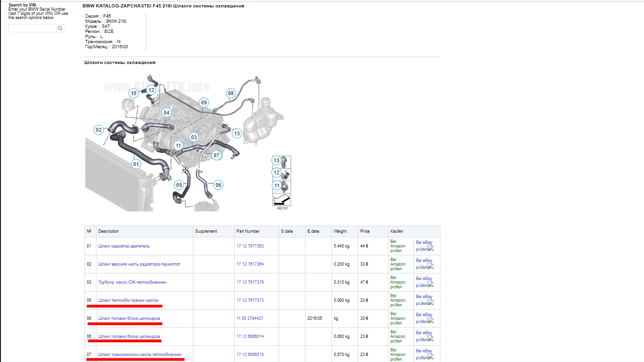Open part number 17 12 7617364
Screen dimensions: 644x362
point(250,264)
